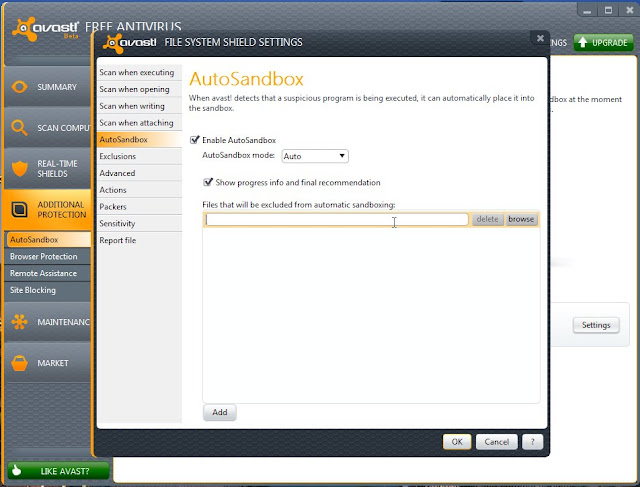This screenshot has width=640, height=487.
Task: Click the Market basket icon
Action: point(20,363)
